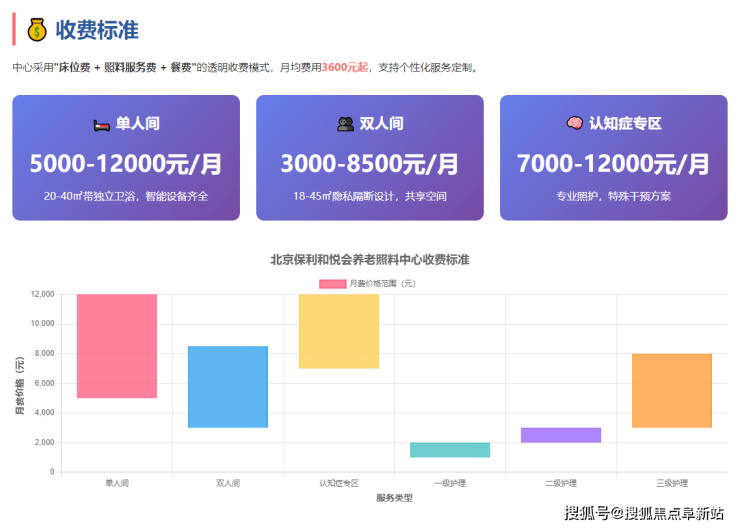Select the 双人间 price 3000-8500元/月
The width and height of the screenshot is (740, 529).
coord(370,164)
